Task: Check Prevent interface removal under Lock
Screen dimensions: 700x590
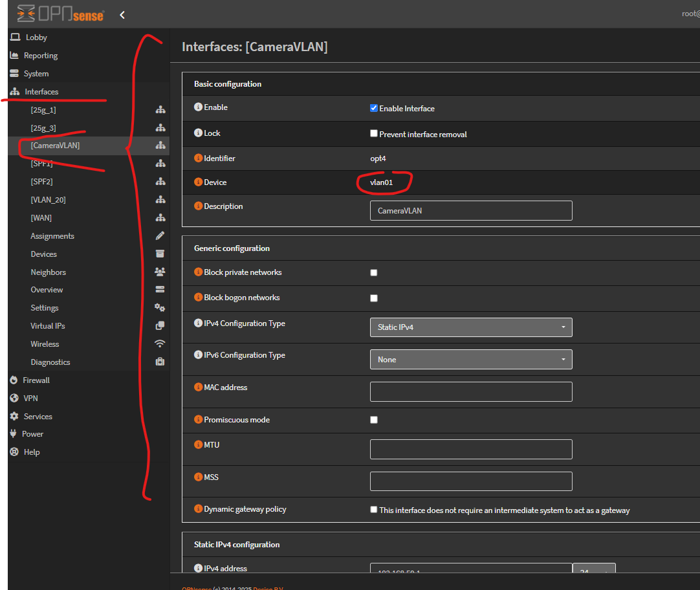Action: point(373,133)
